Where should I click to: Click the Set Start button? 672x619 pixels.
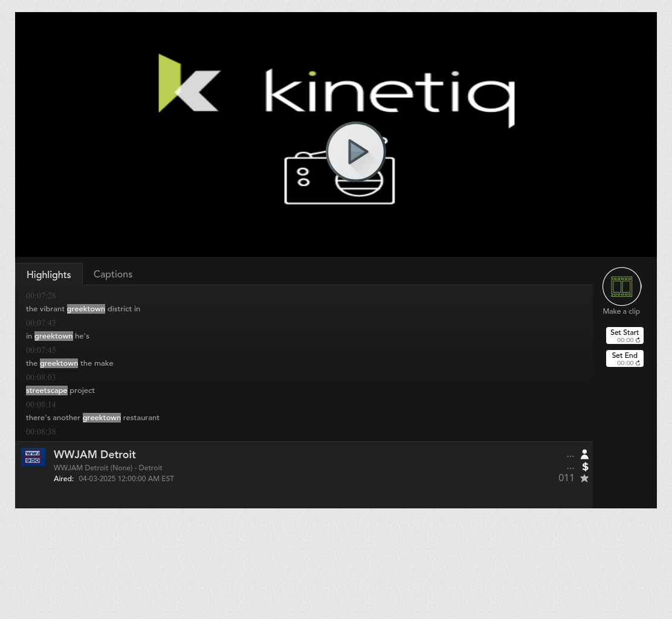[x=624, y=335]
